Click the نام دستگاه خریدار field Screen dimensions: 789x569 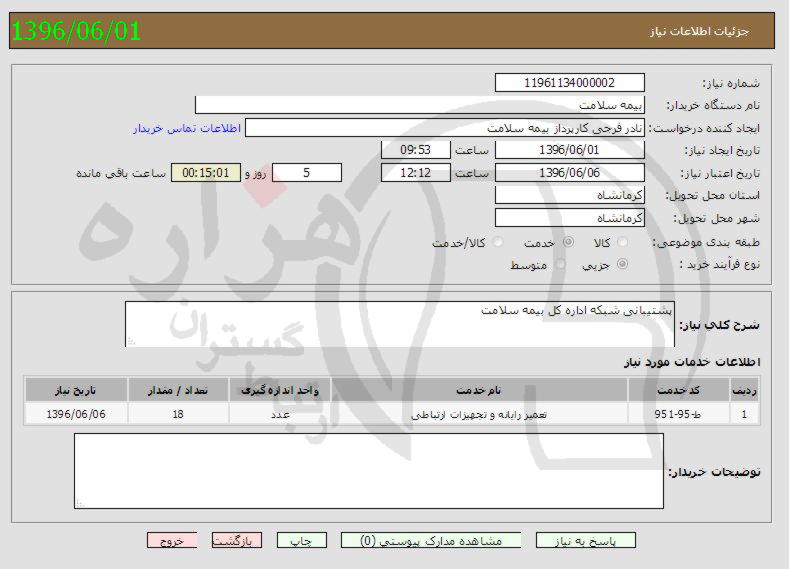(420, 105)
